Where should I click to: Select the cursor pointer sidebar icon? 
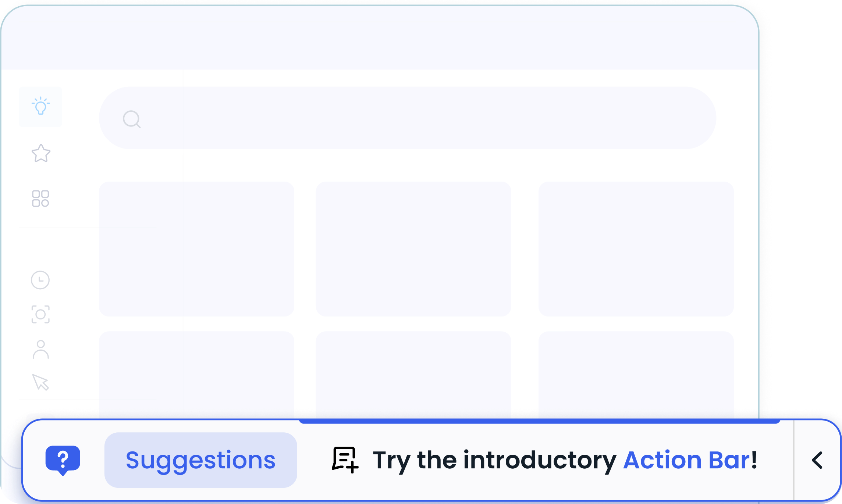[x=40, y=382]
